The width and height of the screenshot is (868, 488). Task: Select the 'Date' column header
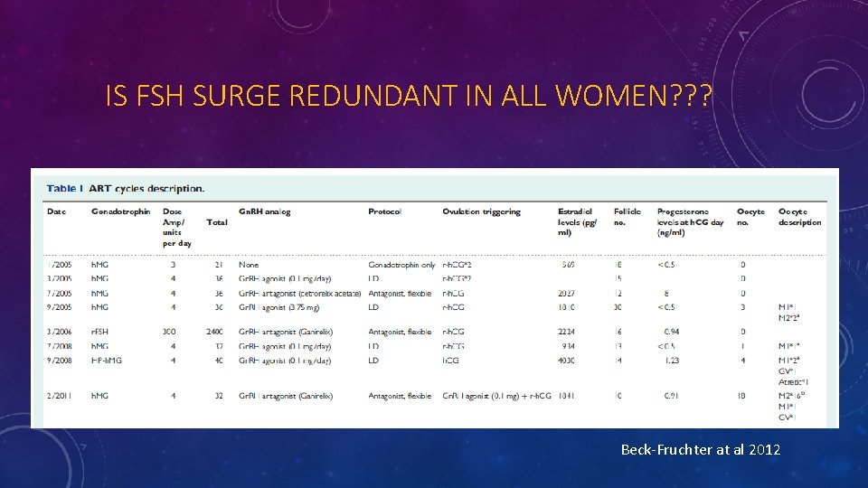coord(56,211)
